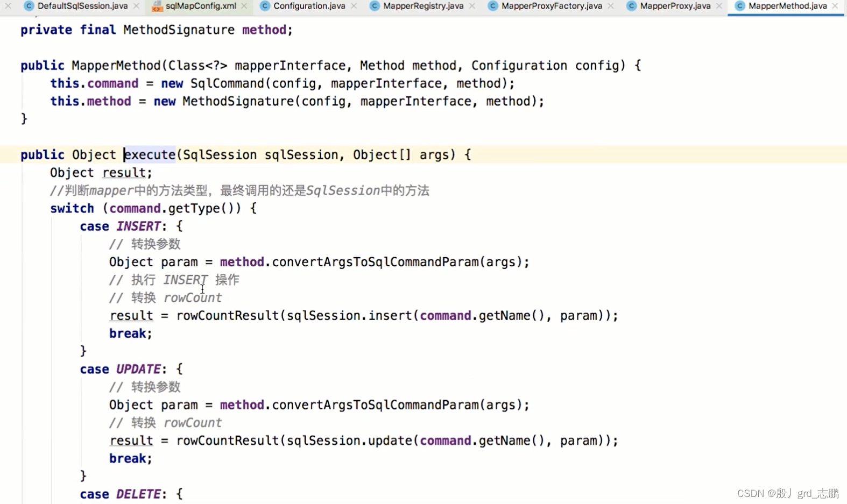The image size is (847, 504).
Task: Click the 'Object result;' declaration
Action: (101, 173)
